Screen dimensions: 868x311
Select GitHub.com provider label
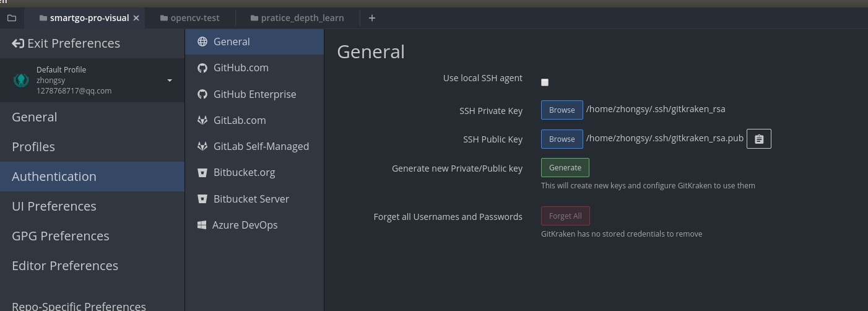(241, 68)
